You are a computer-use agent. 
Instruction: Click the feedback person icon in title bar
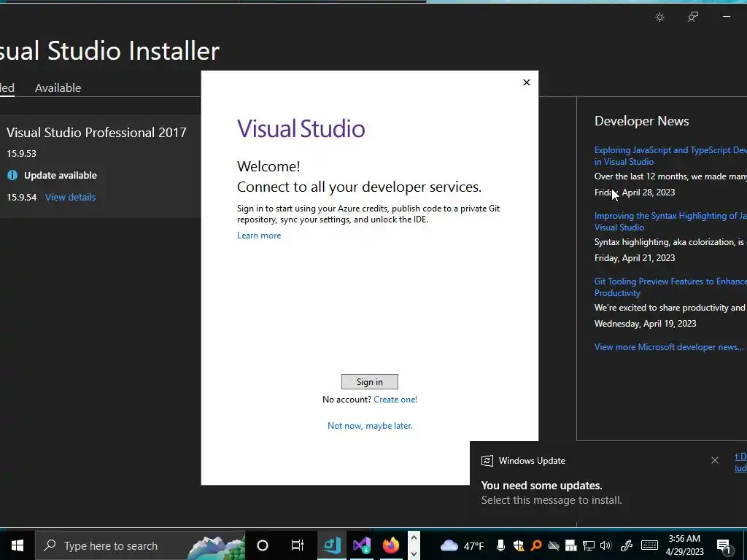(x=693, y=17)
